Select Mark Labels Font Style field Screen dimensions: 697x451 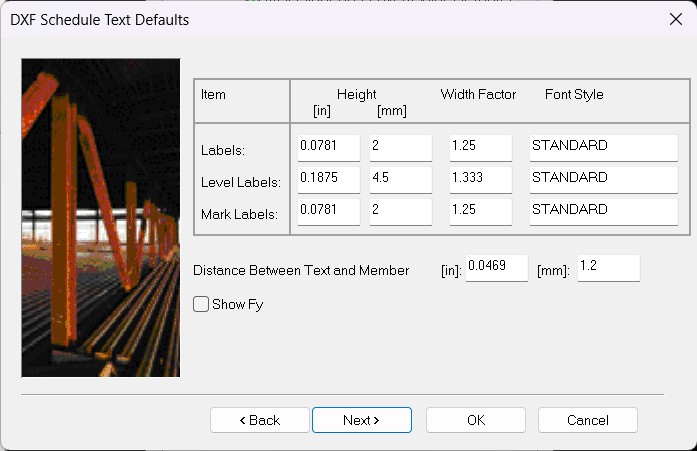[603, 211]
